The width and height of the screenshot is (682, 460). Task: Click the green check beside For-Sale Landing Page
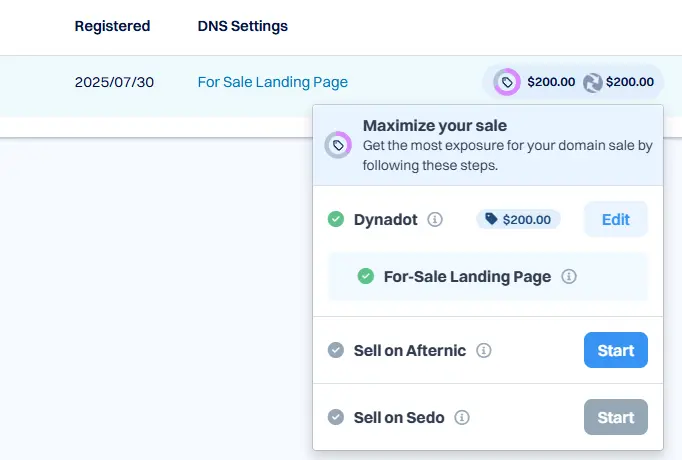click(x=366, y=276)
